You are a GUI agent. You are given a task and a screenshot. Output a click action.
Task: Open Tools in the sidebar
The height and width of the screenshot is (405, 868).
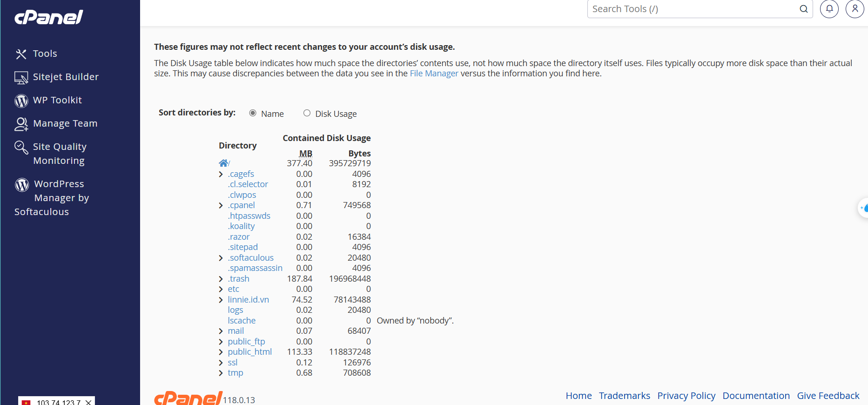[x=45, y=54]
